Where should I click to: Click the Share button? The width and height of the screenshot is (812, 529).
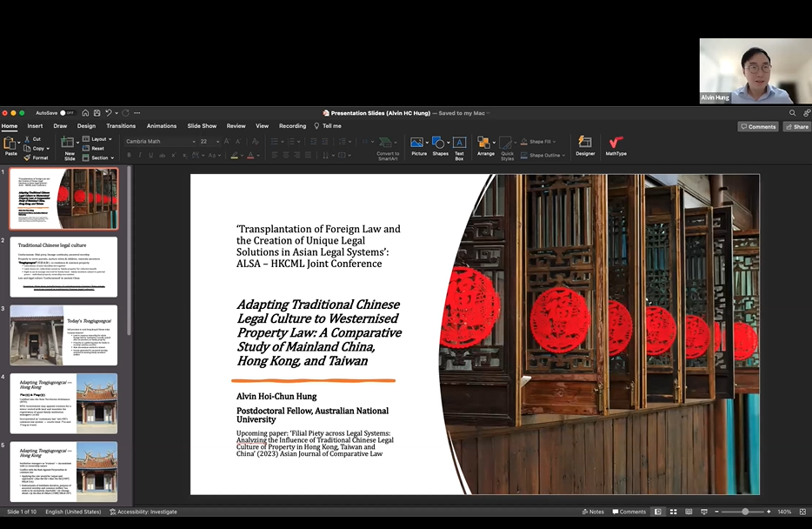coord(796,126)
